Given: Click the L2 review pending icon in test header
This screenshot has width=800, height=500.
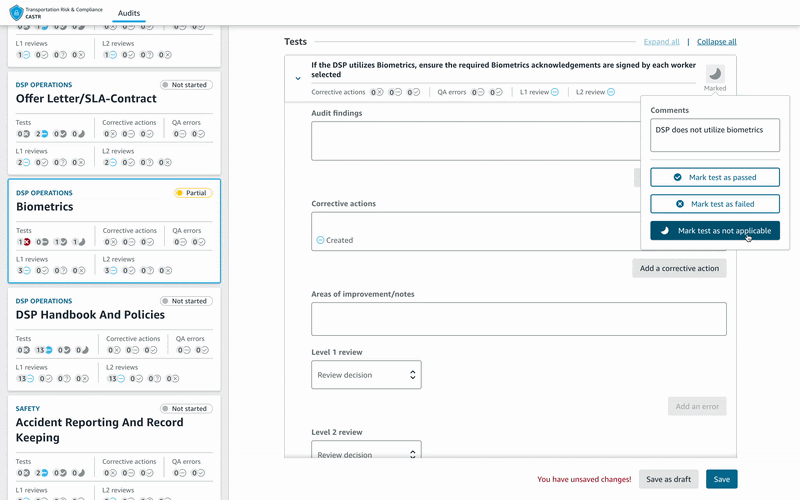Looking at the screenshot, I should pyautogui.click(x=611, y=92).
